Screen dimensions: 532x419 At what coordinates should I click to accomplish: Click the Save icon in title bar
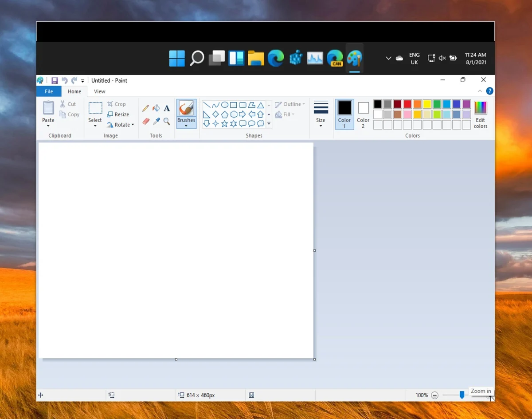click(x=55, y=80)
